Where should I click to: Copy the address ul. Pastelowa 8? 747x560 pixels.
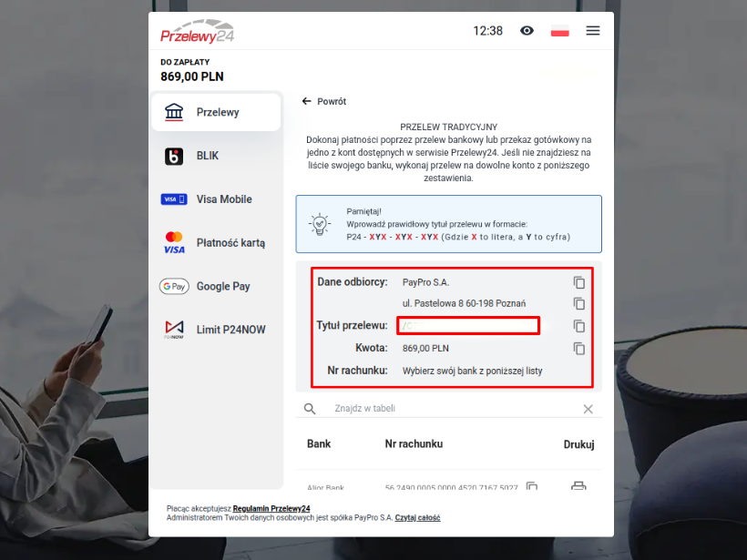[x=578, y=303]
